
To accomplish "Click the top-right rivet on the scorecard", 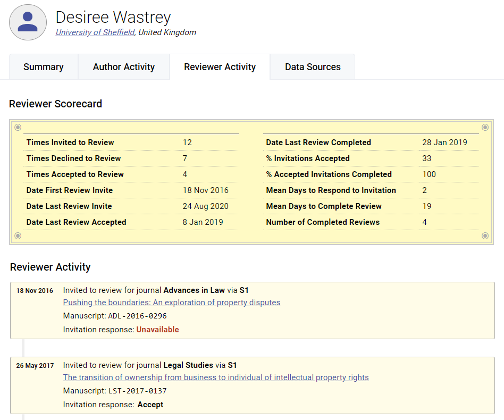I will 485,127.
